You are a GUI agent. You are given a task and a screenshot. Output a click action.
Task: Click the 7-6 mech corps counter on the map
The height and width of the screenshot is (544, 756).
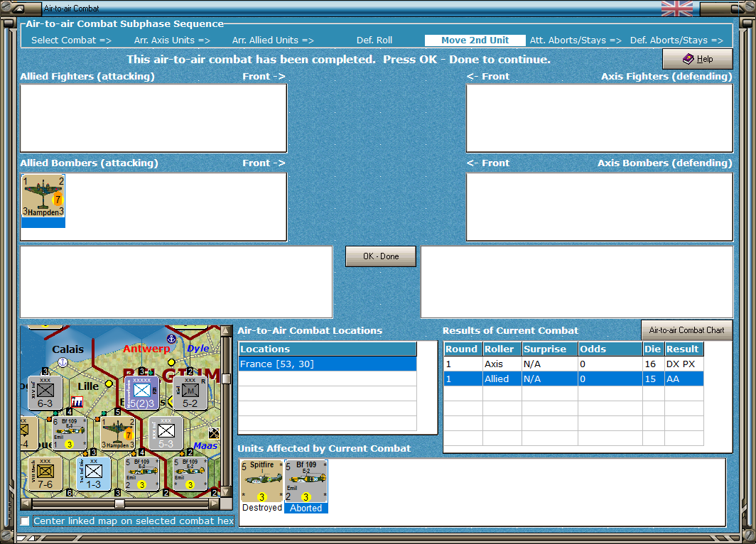click(45, 474)
